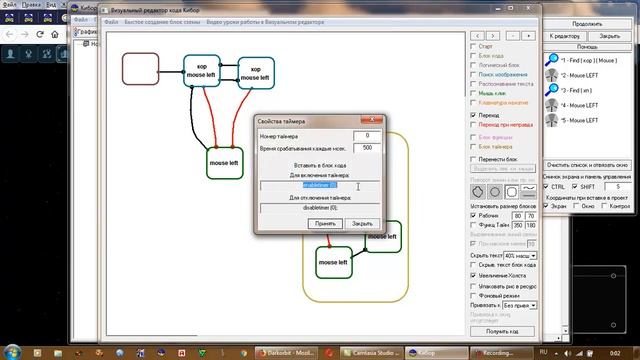Select mouse icon of '4 - Mouse LEFT' row
Screen dimensions: 640x360
coord(552,105)
